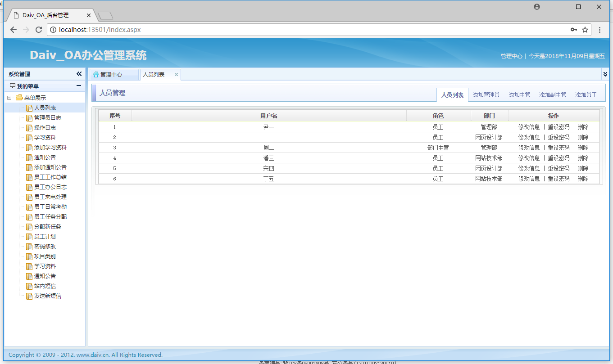Screen dimensions: 613x364
Task: Close the Daiv_OA browser tab
Action: pos(89,15)
